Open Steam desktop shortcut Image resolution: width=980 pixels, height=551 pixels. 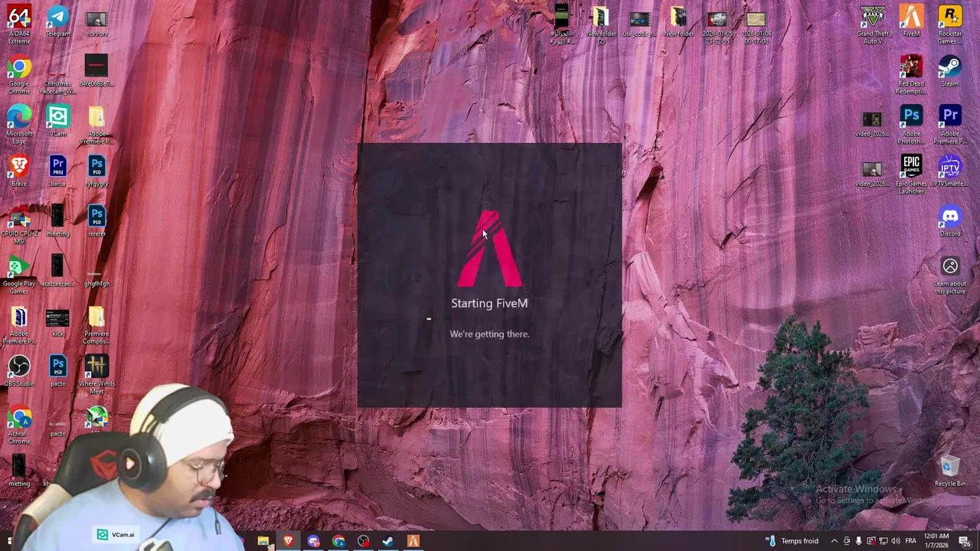coord(950,71)
